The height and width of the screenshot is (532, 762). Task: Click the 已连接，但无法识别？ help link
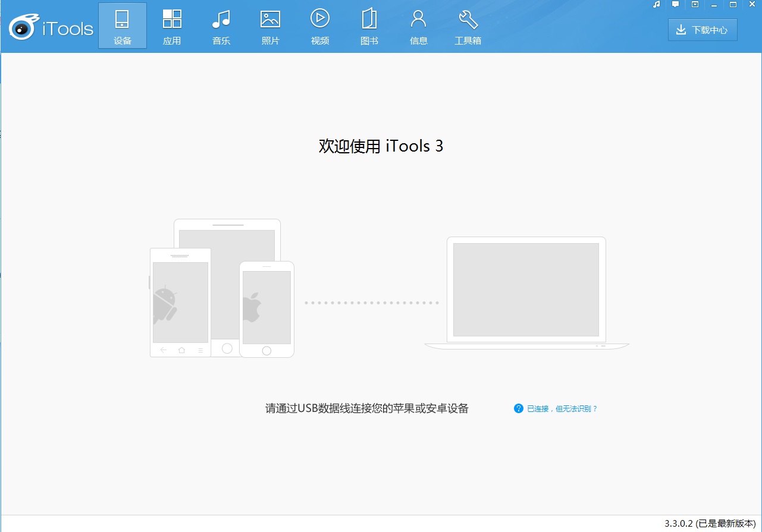[556, 409]
